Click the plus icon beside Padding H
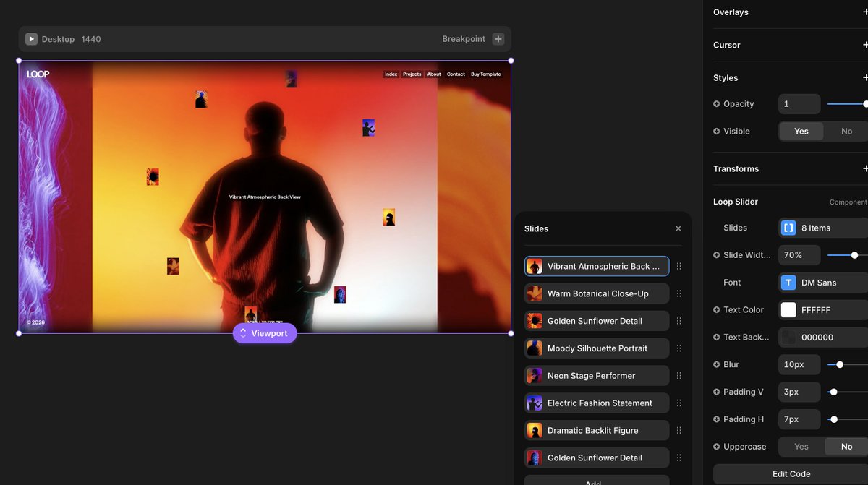This screenshot has height=485, width=868. 717,420
